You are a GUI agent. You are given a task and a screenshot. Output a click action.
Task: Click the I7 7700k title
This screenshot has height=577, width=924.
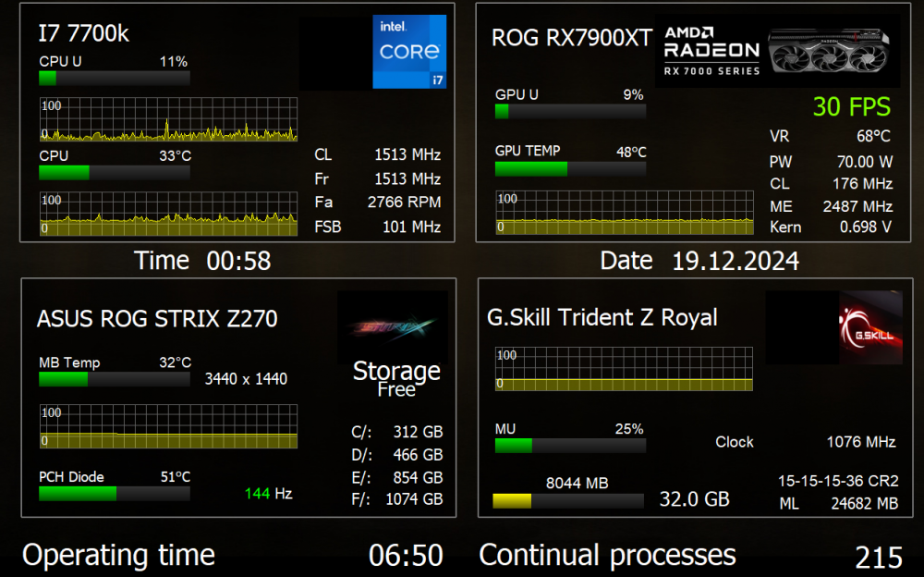pos(83,33)
